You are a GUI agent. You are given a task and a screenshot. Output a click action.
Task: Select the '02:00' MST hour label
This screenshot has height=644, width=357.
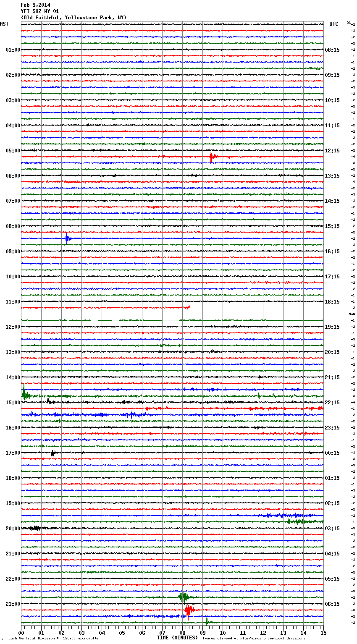(x=13, y=75)
